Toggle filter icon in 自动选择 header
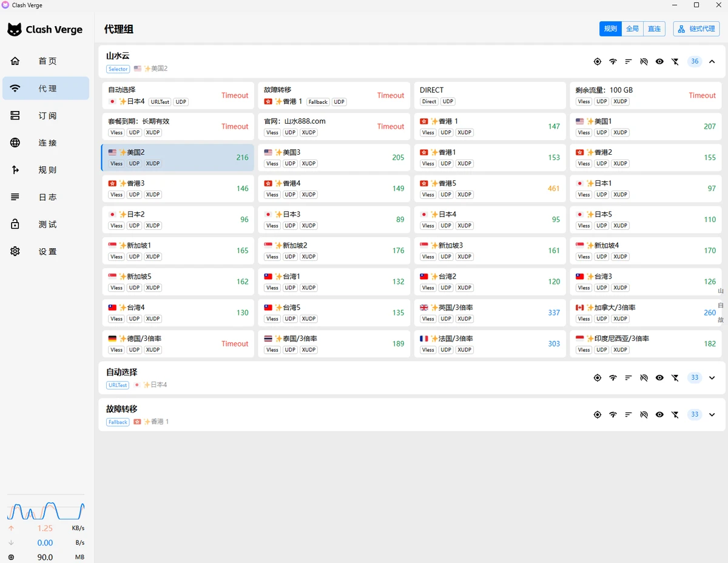The image size is (728, 563). (x=675, y=377)
